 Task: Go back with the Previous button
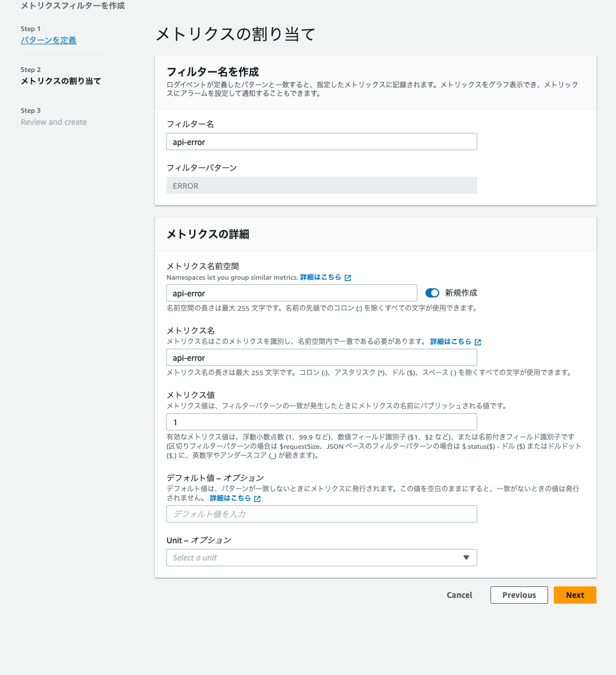point(519,595)
